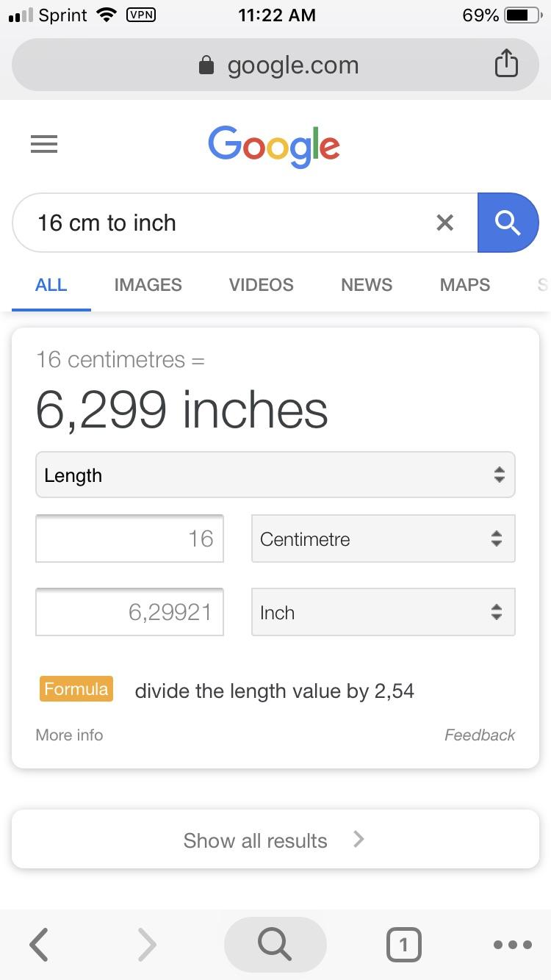Open the Inch unit dropdown
This screenshot has width=551, height=980.
(383, 612)
